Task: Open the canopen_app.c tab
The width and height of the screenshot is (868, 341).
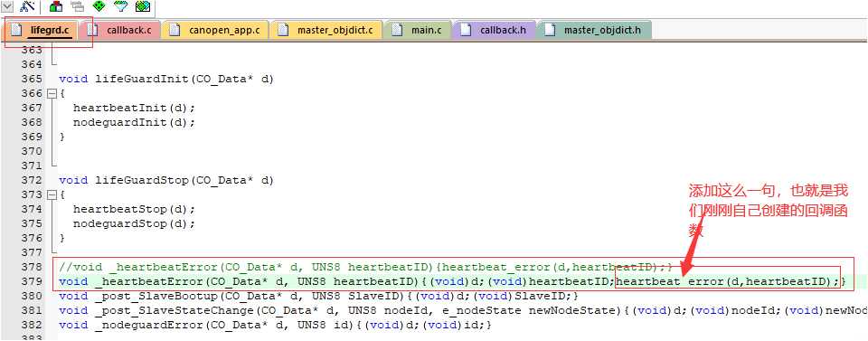Action: pyautogui.click(x=215, y=30)
